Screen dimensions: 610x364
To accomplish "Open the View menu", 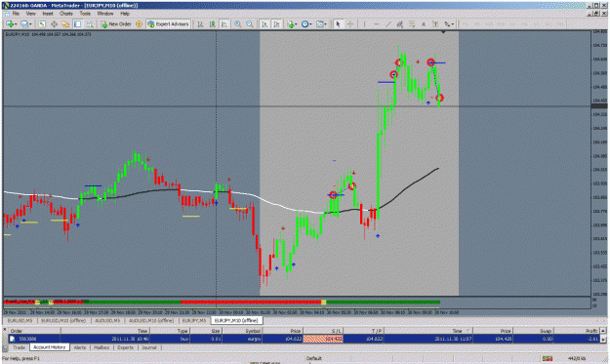I will pyautogui.click(x=30, y=14).
